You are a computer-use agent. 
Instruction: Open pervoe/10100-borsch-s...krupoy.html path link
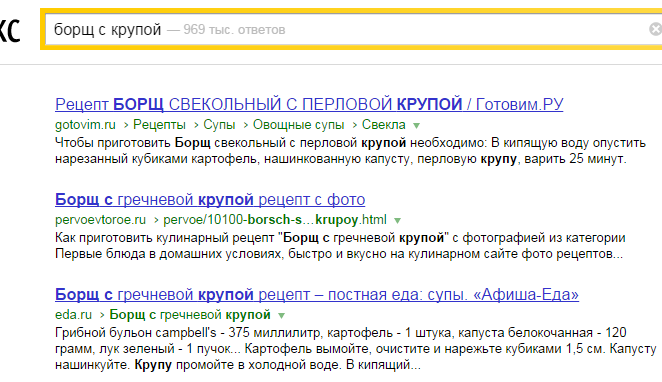point(275,220)
